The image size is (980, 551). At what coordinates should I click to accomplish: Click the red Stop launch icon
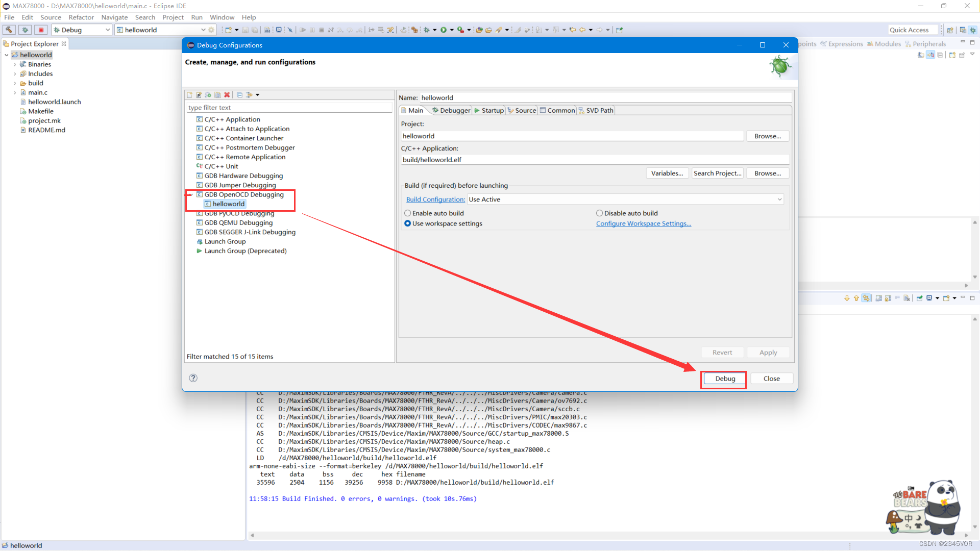click(41, 30)
